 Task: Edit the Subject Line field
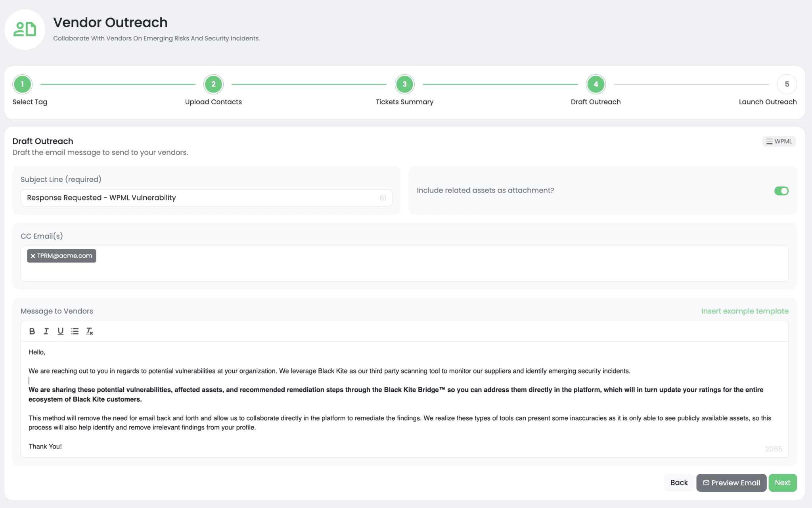click(206, 197)
